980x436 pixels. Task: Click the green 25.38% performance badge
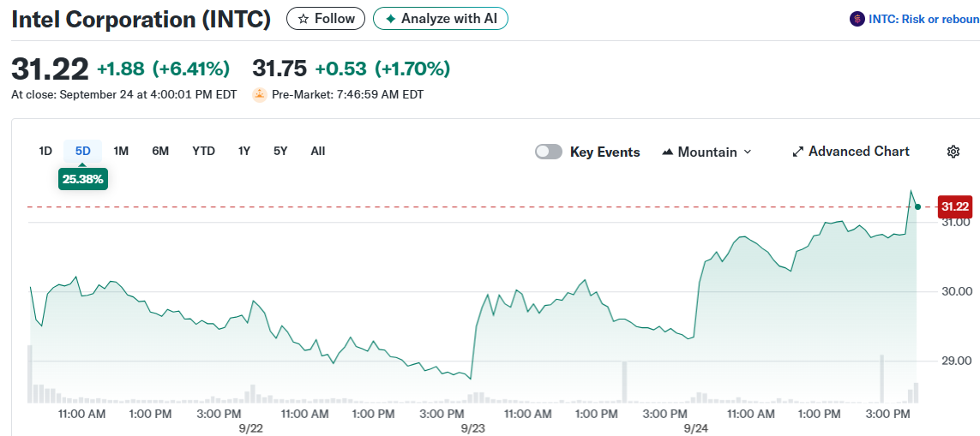click(83, 180)
